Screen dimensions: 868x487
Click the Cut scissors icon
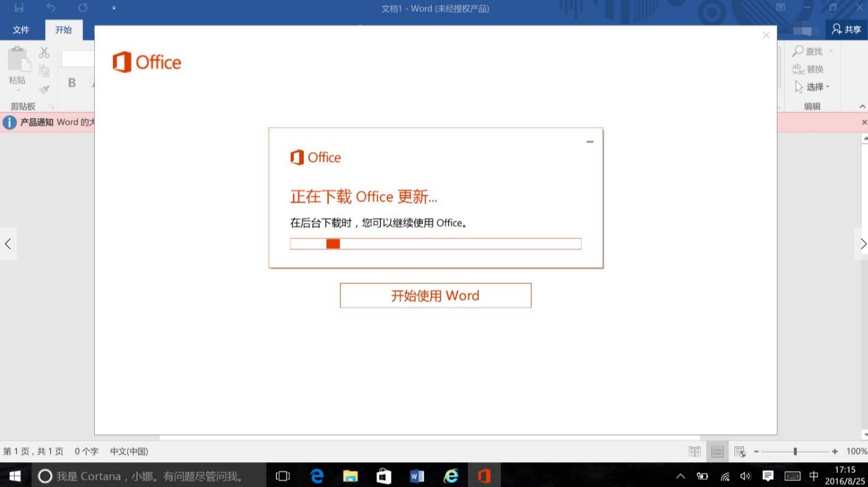(x=43, y=52)
